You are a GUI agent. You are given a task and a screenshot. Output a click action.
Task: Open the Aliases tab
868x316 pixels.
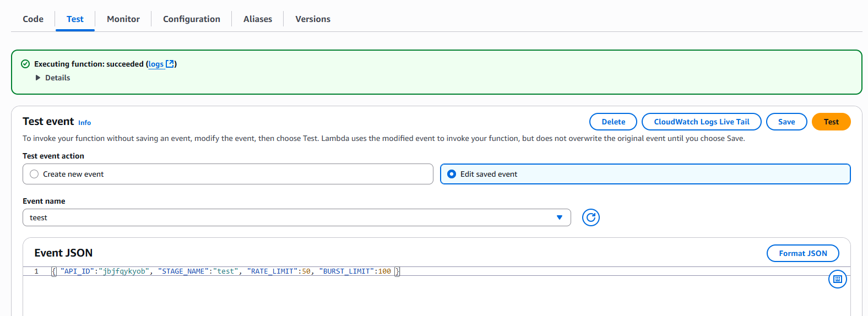pyautogui.click(x=258, y=19)
